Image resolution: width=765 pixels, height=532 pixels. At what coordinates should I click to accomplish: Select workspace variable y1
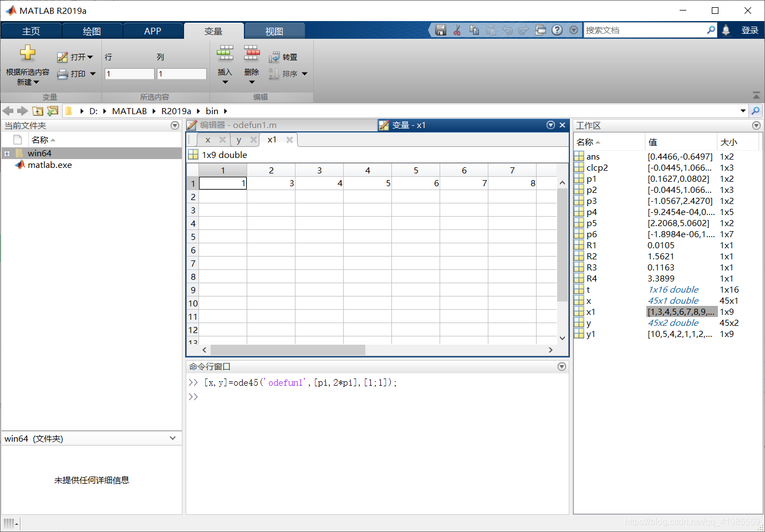coord(591,334)
